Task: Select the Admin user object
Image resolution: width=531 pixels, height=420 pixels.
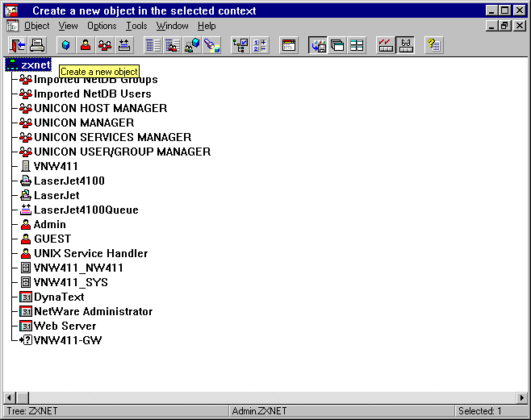Action: click(50, 225)
